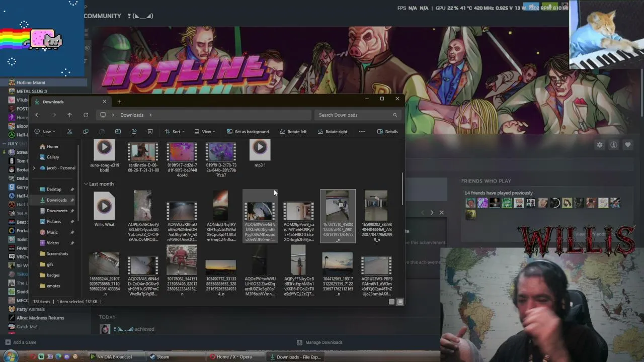644x362 pixels.
Task: Open Steam Manage Downloads icon
Action: (x=300, y=342)
